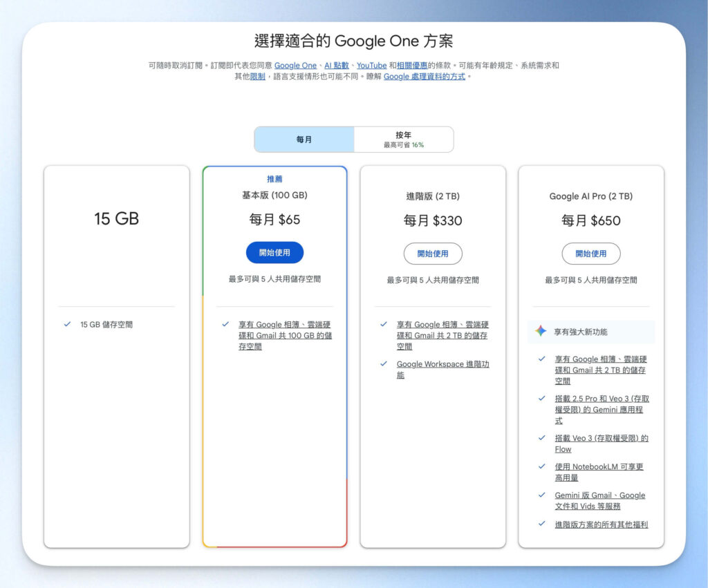Open 進階版方案的所有其他福利 link
The width and height of the screenshot is (708, 588).
(x=601, y=524)
